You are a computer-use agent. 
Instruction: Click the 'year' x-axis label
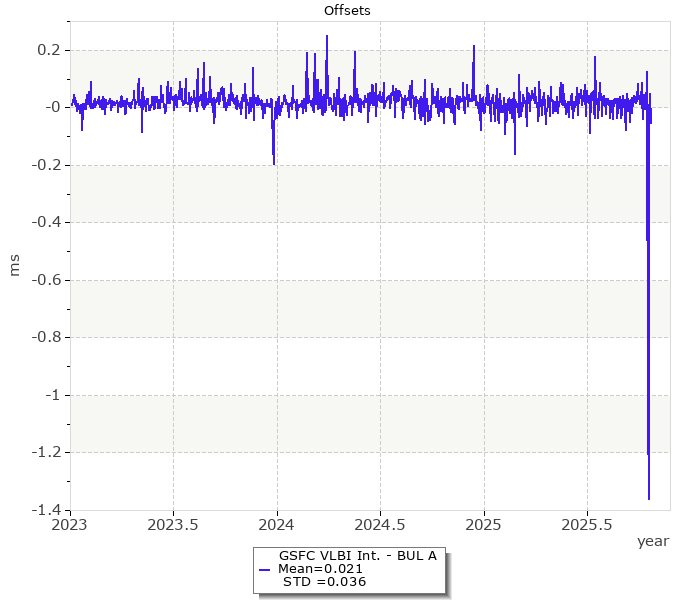pos(652,541)
